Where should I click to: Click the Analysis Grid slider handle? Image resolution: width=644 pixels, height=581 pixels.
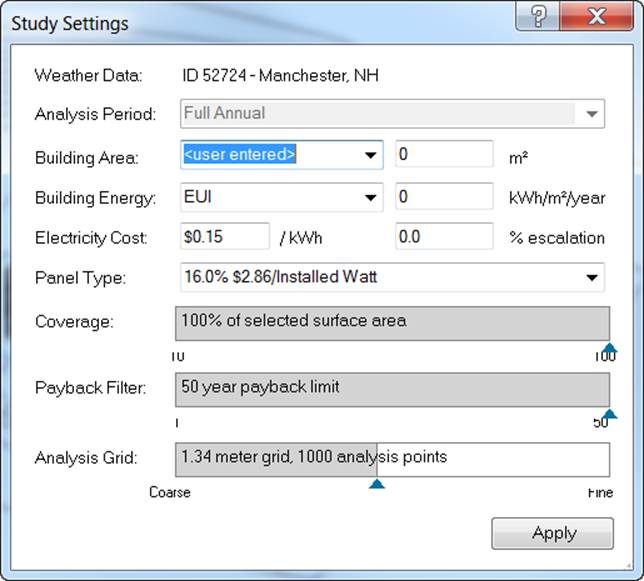(377, 484)
